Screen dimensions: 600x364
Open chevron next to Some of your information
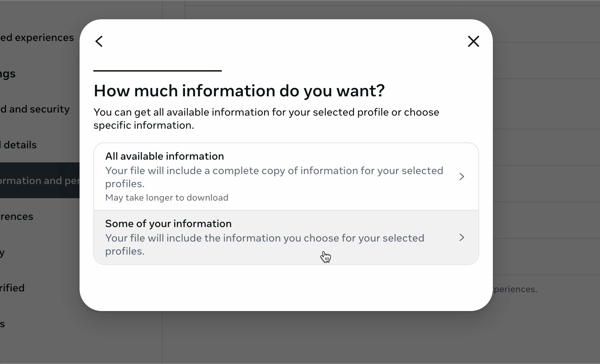(x=462, y=237)
